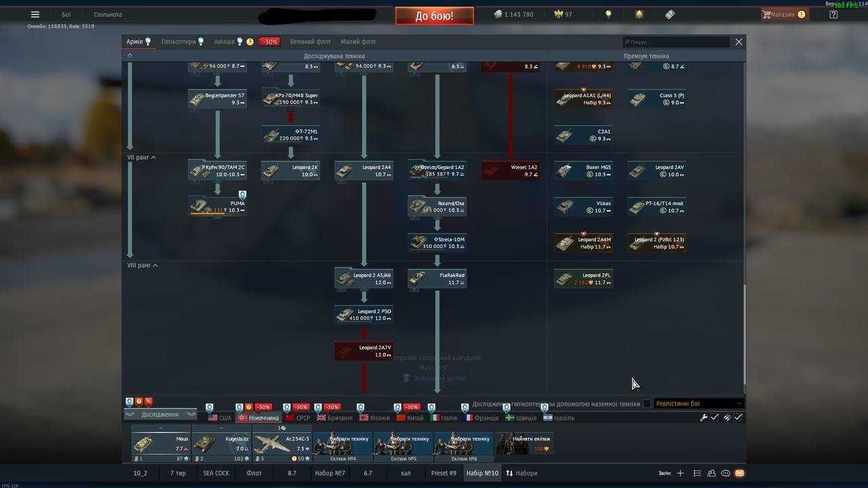Select the T-72M1 vehicle card
The image size is (868, 488).
point(290,135)
